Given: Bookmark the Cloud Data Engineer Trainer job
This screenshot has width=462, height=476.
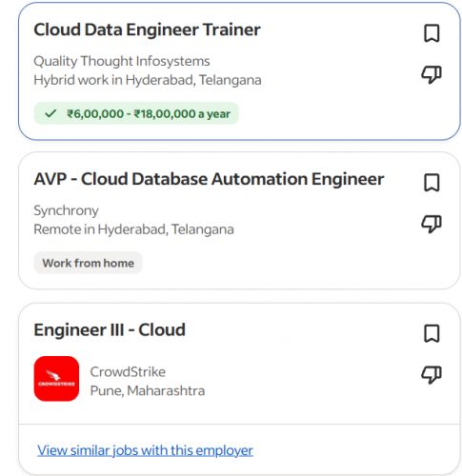Looking at the screenshot, I should (432, 33).
